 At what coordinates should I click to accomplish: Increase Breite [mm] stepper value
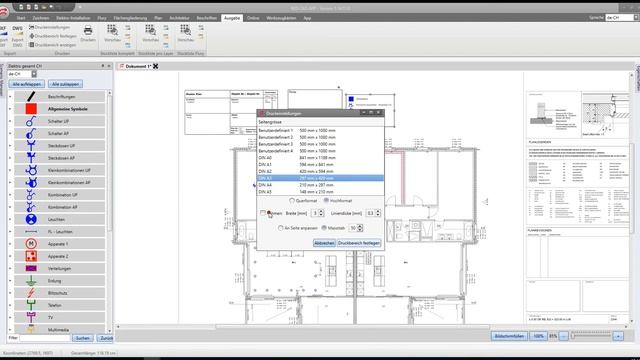[321, 211]
